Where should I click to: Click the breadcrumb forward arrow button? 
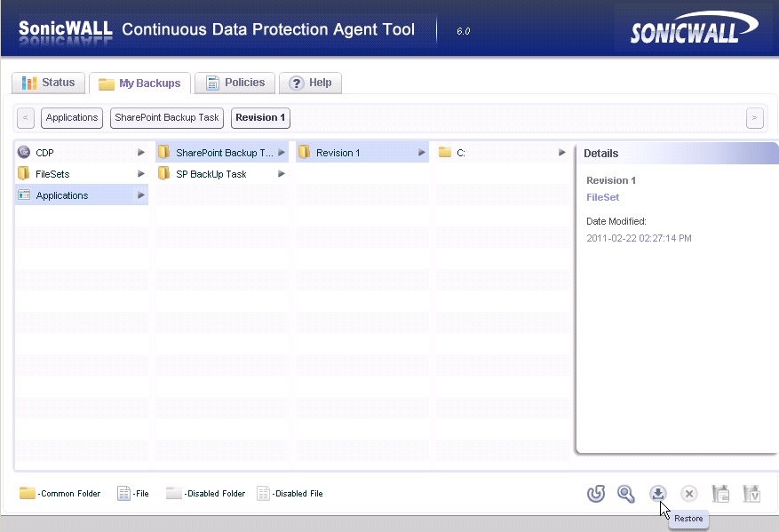point(755,118)
